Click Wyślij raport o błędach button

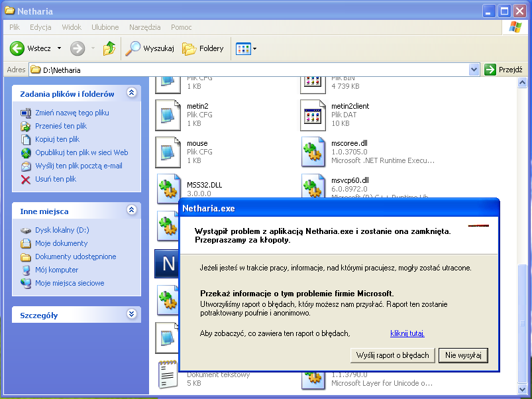tap(393, 355)
